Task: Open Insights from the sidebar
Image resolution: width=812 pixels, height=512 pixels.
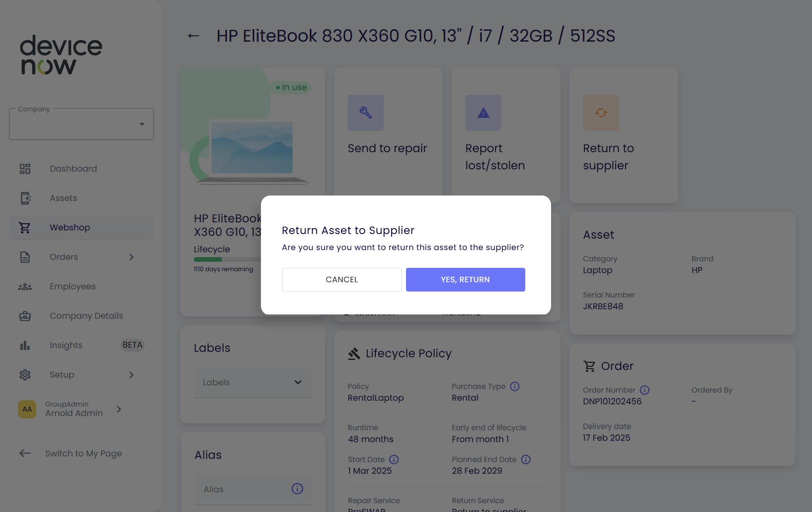Action: 66,345
